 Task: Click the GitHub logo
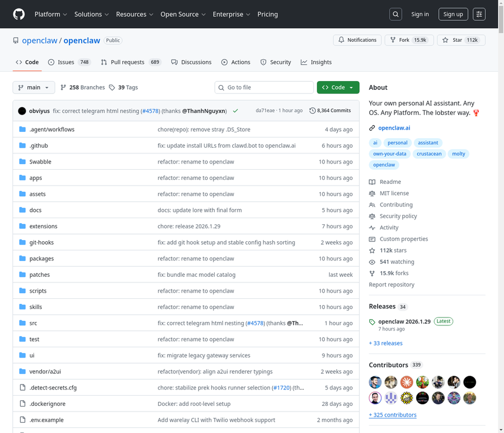(x=18, y=14)
